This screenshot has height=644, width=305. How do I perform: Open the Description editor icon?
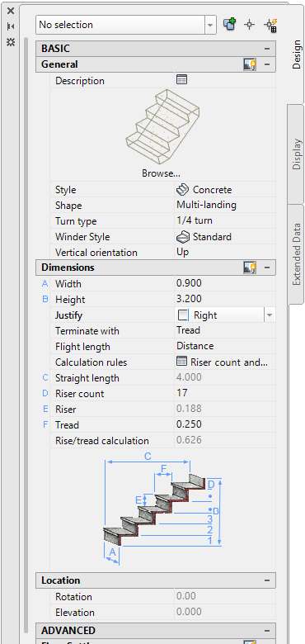point(181,79)
